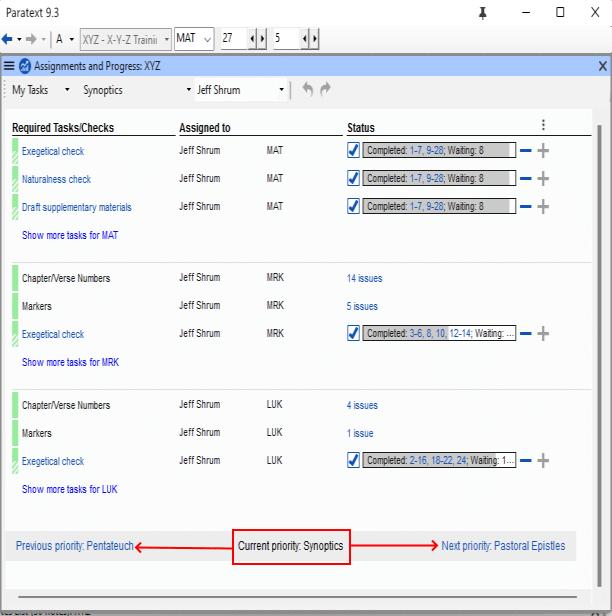Open 14 issues link for MRK
The height and width of the screenshot is (616, 612).
click(364, 278)
